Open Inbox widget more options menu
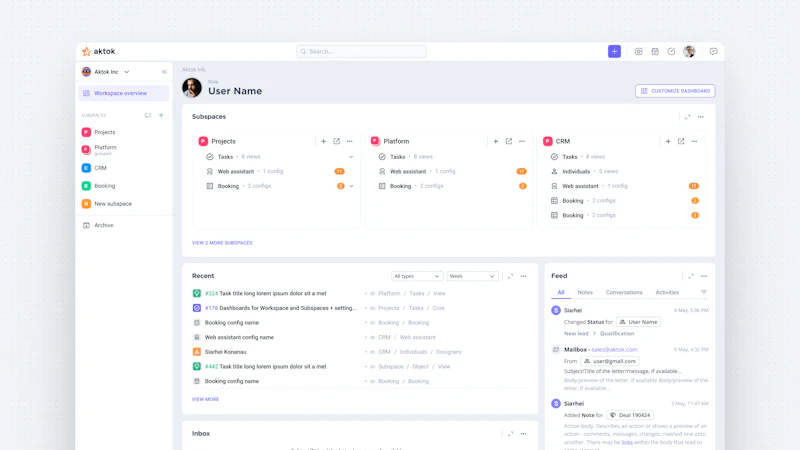The image size is (800, 450). [x=523, y=434]
